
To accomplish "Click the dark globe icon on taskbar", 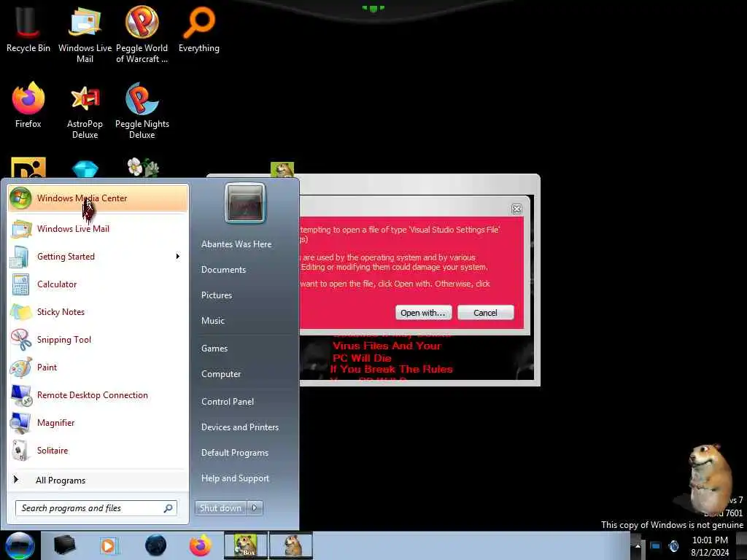I will [x=155, y=545].
